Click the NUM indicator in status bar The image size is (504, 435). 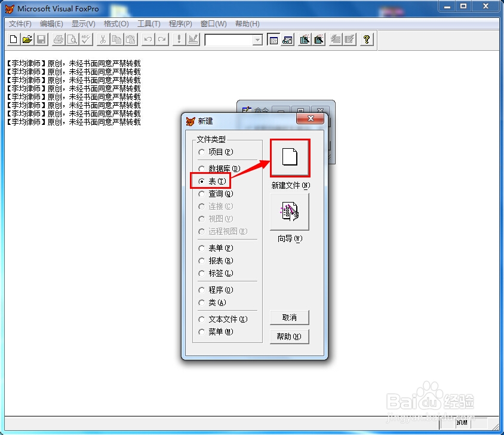462,422
